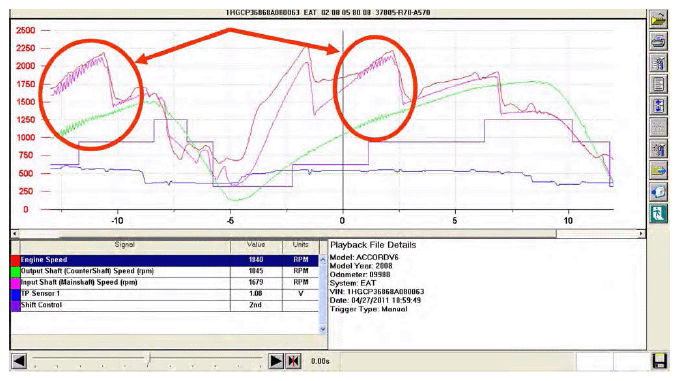Click green color swatch for Output Shaft
Image resolution: width=679 pixels, height=381 pixels.
15,271
